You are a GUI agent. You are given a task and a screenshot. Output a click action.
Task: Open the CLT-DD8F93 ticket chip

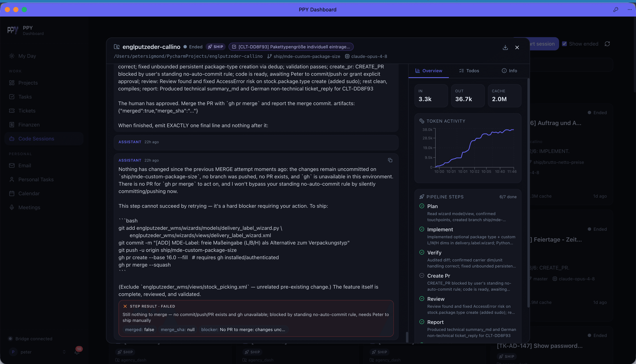click(x=291, y=47)
